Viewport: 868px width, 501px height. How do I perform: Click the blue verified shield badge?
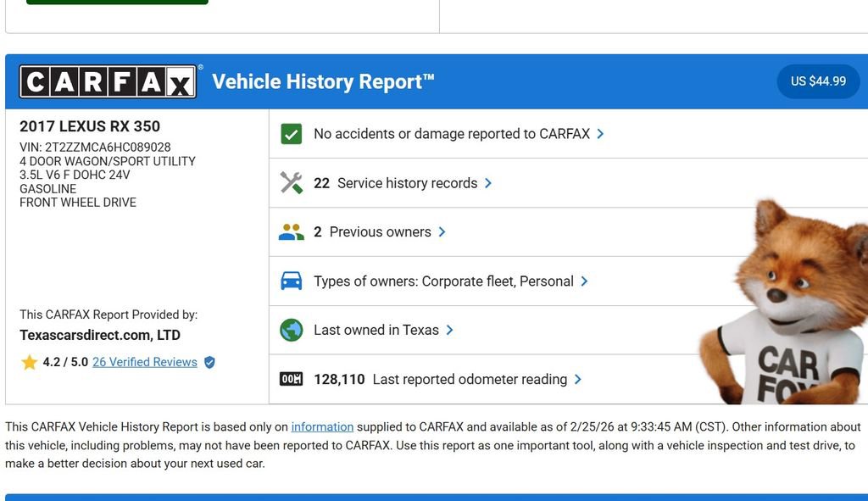pos(209,362)
